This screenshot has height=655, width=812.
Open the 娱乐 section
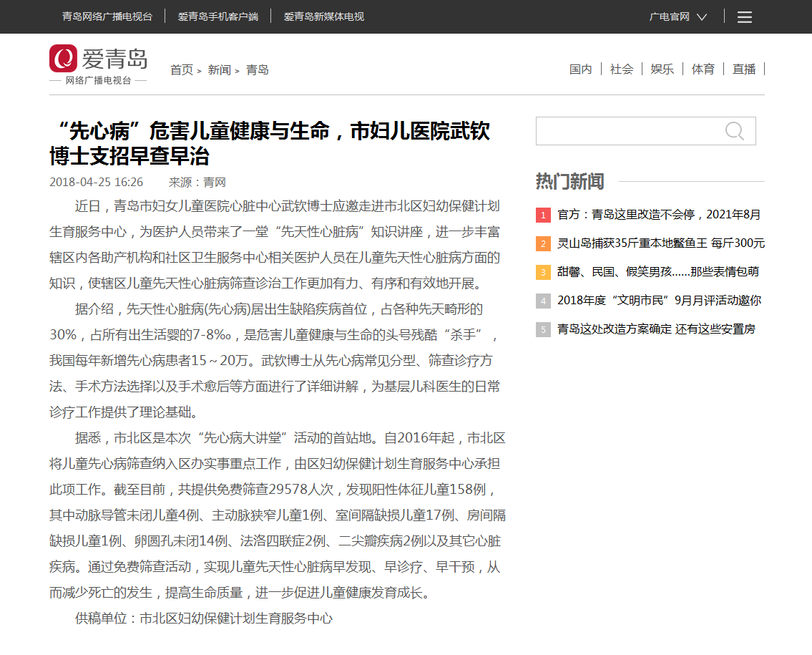[662, 69]
